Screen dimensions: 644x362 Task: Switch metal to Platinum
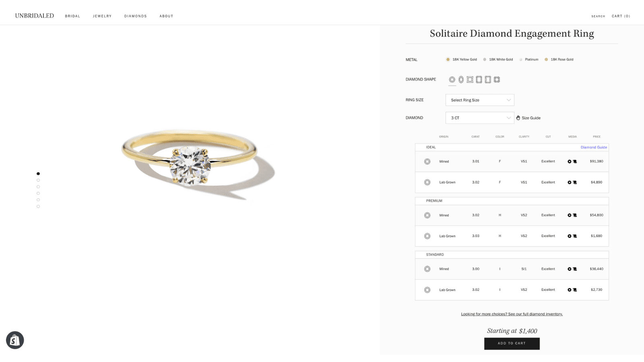530,59
